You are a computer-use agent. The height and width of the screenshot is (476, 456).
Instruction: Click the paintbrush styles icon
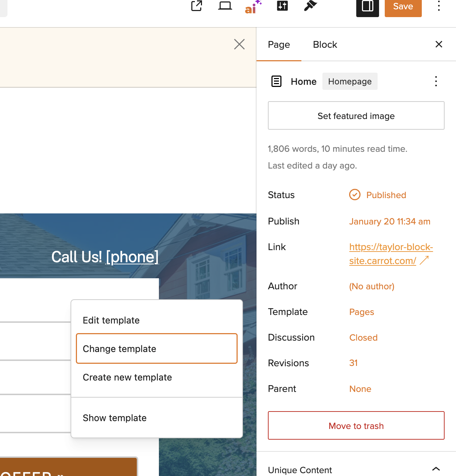pos(310,6)
